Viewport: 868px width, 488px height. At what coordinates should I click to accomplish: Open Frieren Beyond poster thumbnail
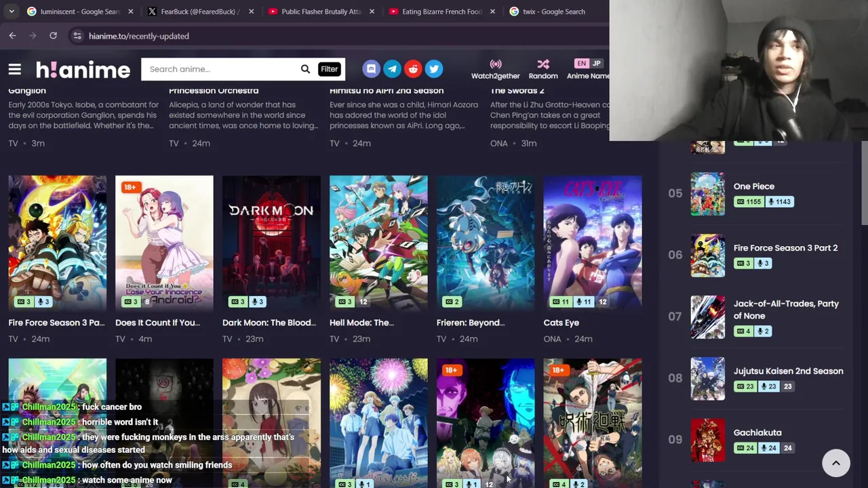click(486, 243)
